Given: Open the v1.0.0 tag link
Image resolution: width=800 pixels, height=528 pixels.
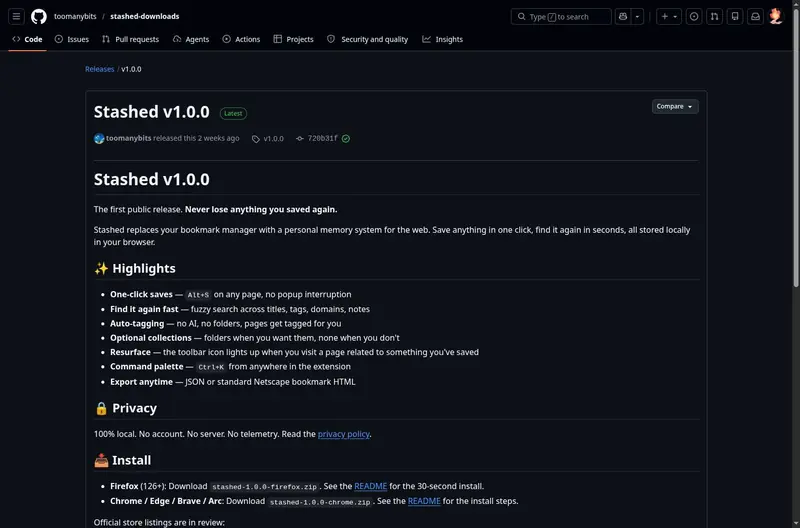Looking at the screenshot, I should point(273,139).
